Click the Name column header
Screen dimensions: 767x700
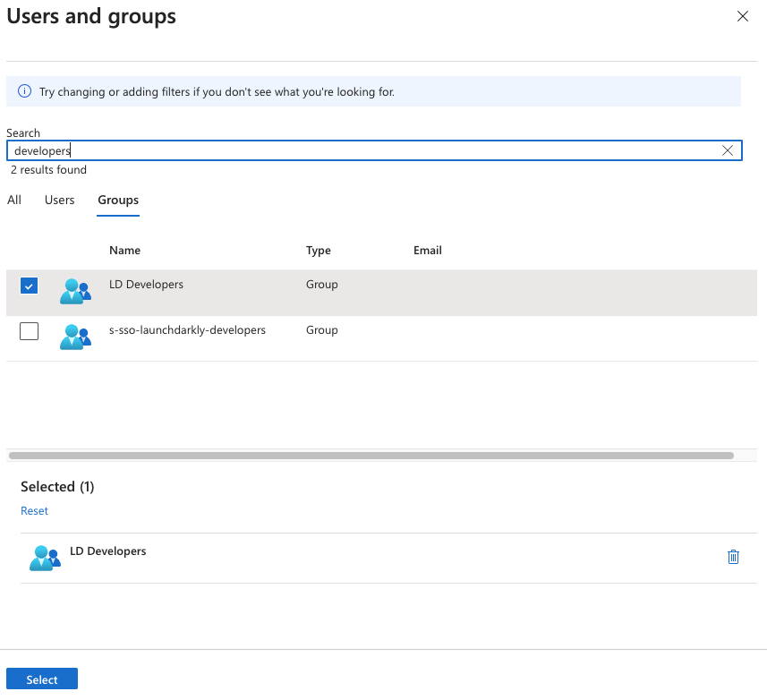(x=124, y=250)
